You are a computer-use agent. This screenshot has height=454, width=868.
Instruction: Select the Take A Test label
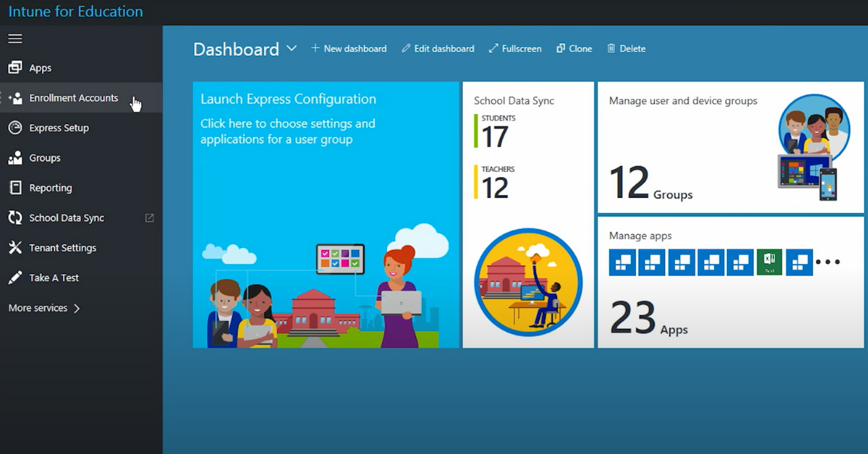54,278
